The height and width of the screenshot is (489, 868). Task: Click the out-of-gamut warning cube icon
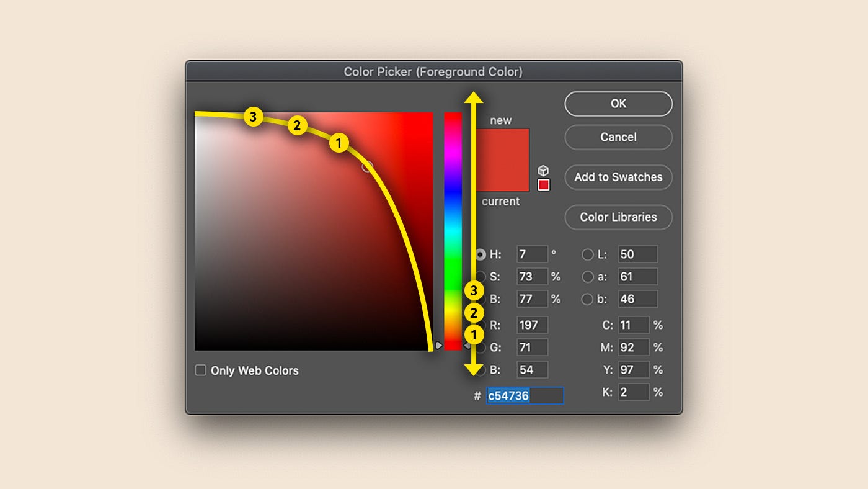coord(543,171)
